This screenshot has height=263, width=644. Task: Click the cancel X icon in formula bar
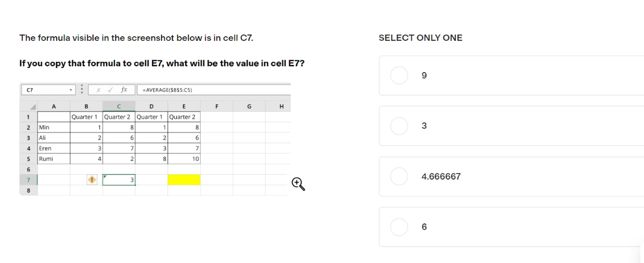[x=98, y=90]
